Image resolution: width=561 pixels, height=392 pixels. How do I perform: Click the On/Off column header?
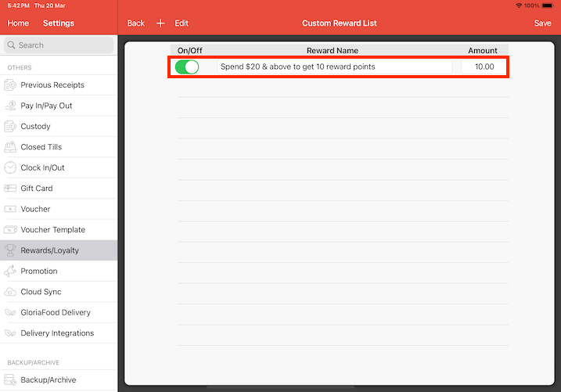tap(189, 51)
